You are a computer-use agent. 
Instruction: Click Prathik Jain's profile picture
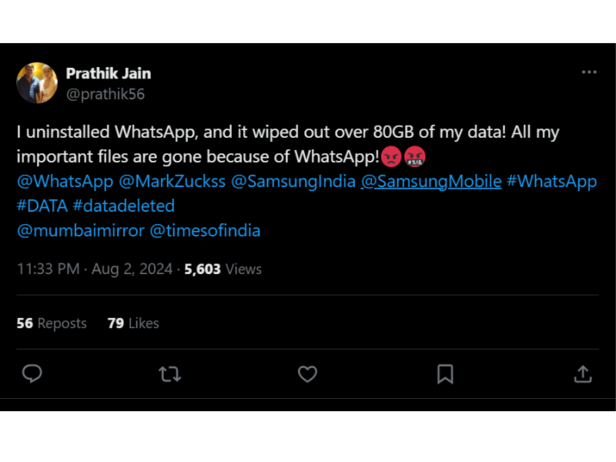pos(37,83)
